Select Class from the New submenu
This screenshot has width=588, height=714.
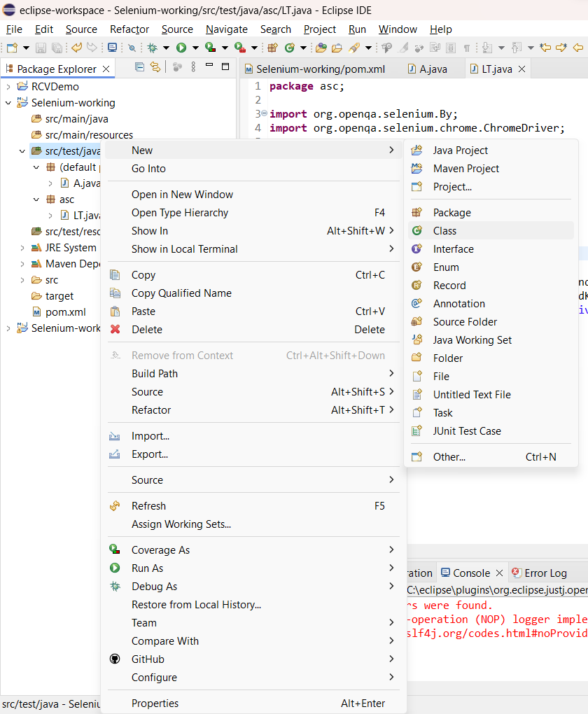click(444, 231)
